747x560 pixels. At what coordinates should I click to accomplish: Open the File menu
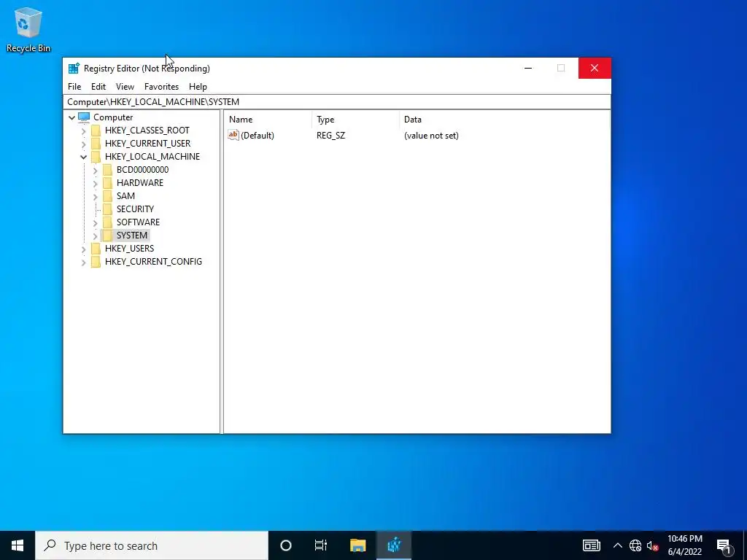point(74,87)
